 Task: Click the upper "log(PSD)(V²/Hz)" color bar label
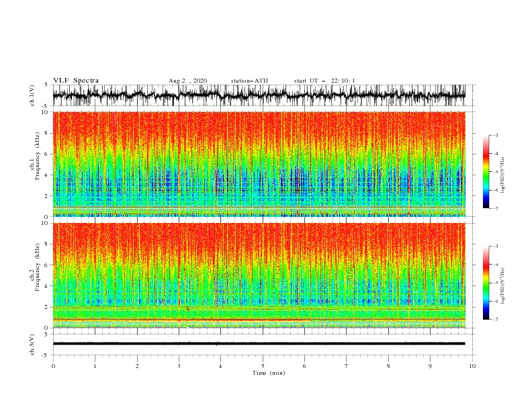[503, 175]
